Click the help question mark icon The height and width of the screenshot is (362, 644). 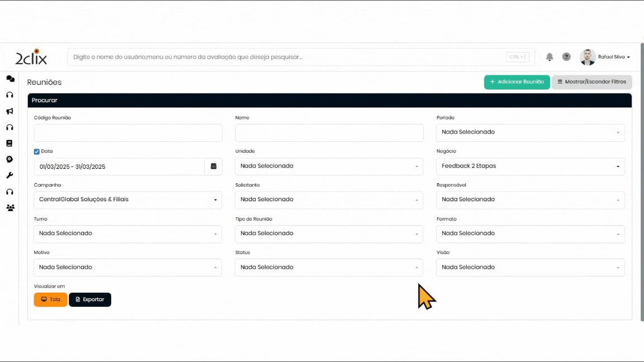click(566, 57)
